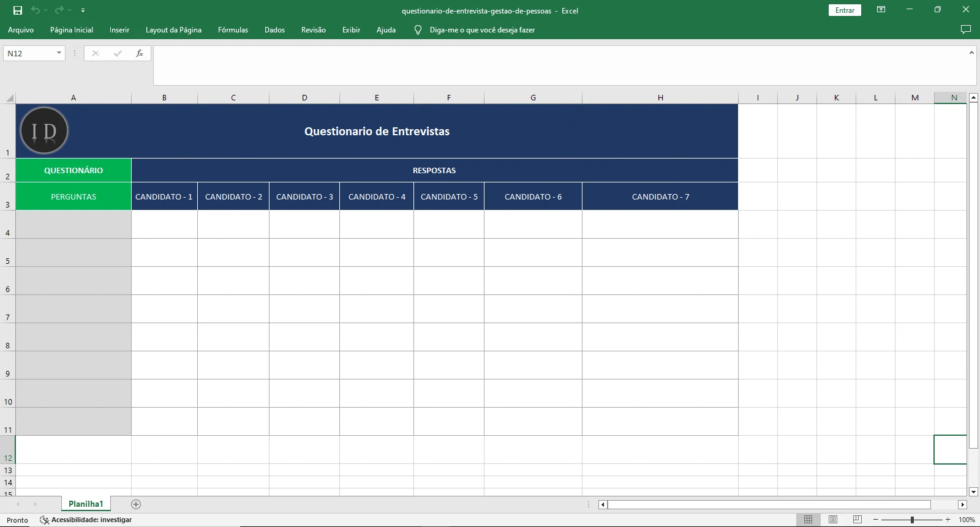Click the Select All corner triangle
The image size is (980, 527).
coord(9,98)
